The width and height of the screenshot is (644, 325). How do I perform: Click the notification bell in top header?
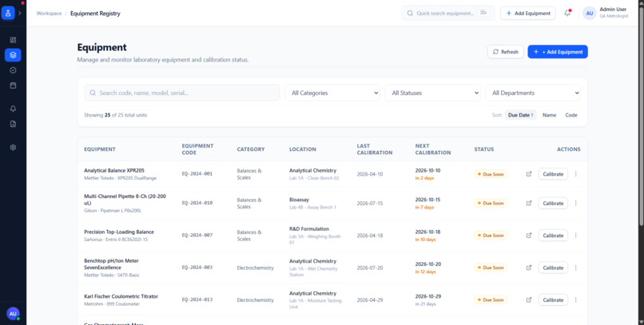[567, 13]
